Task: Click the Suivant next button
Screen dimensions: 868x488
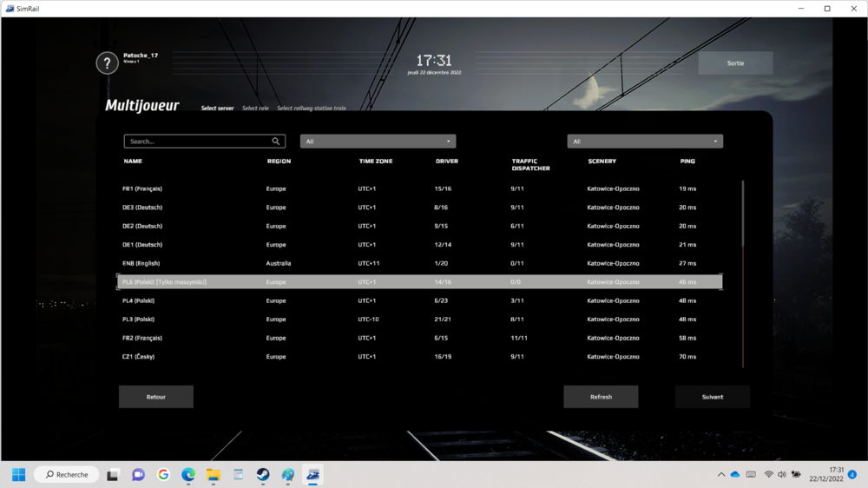Action: [713, 397]
